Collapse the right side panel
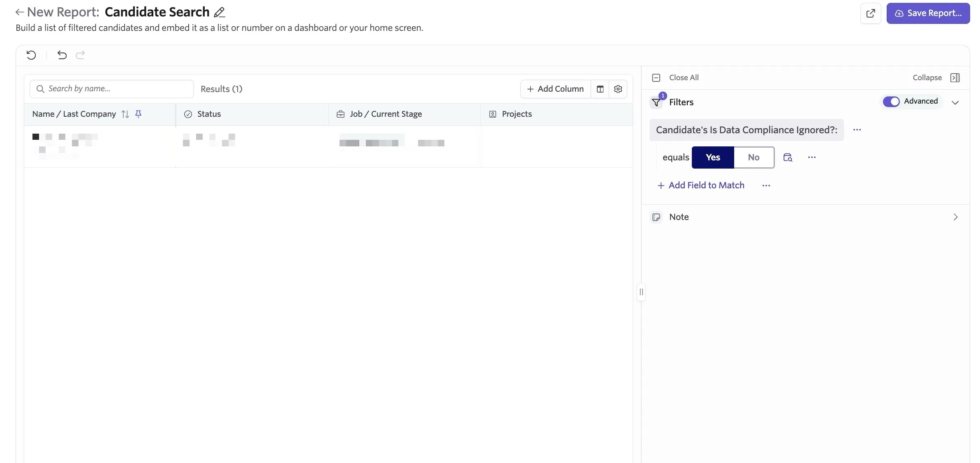This screenshot has height=463, width=980. click(x=927, y=78)
